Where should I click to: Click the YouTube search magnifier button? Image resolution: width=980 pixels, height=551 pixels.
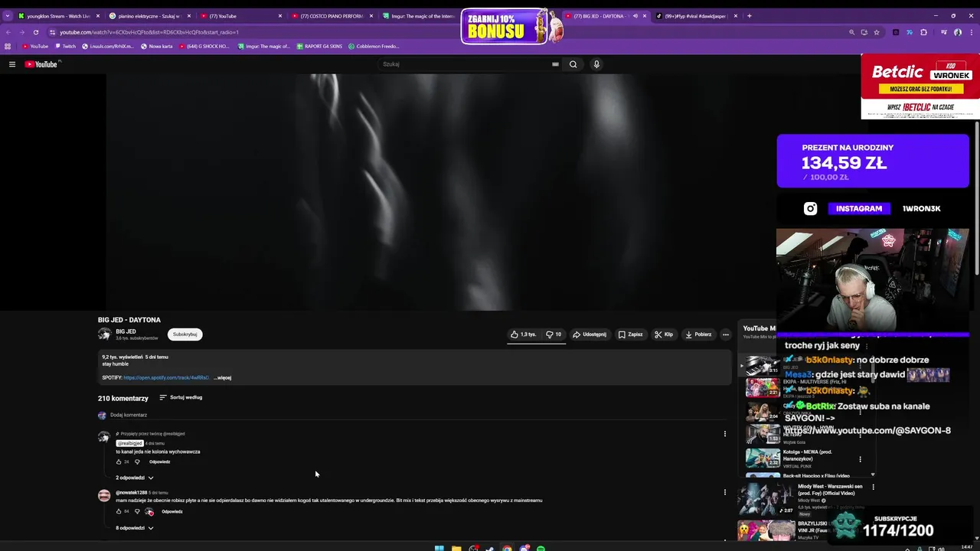(573, 64)
